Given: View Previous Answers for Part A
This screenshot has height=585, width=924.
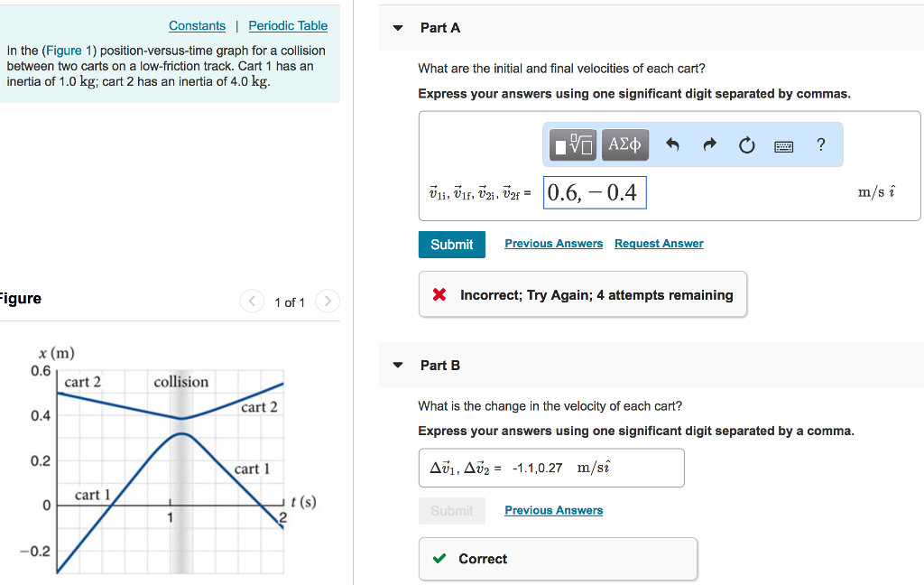Looking at the screenshot, I should pos(553,243).
